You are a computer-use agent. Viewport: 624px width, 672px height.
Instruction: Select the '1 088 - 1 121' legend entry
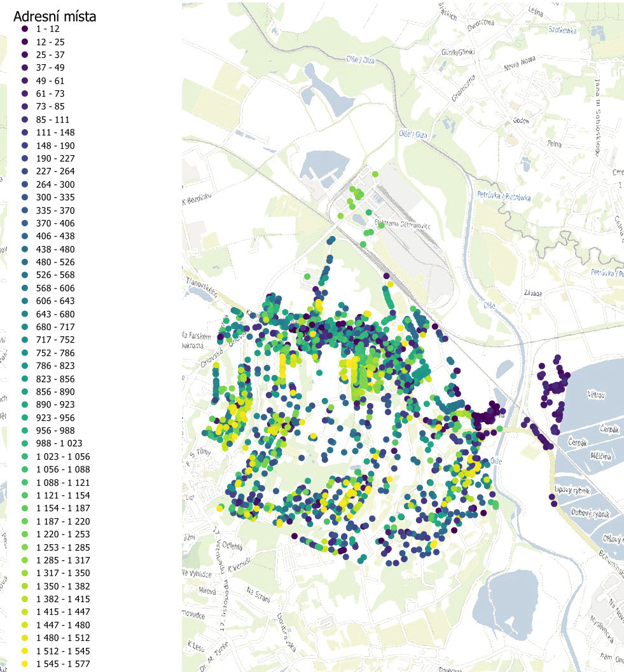pos(56,482)
